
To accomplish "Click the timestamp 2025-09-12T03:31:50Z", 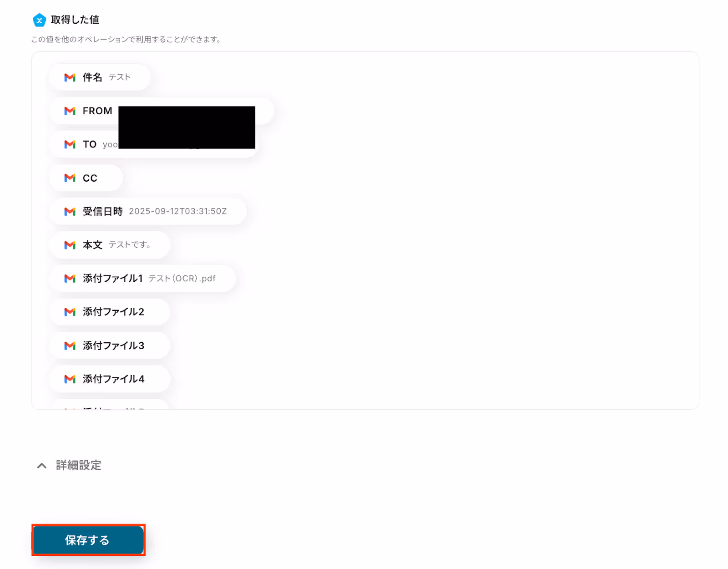I will (178, 211).
